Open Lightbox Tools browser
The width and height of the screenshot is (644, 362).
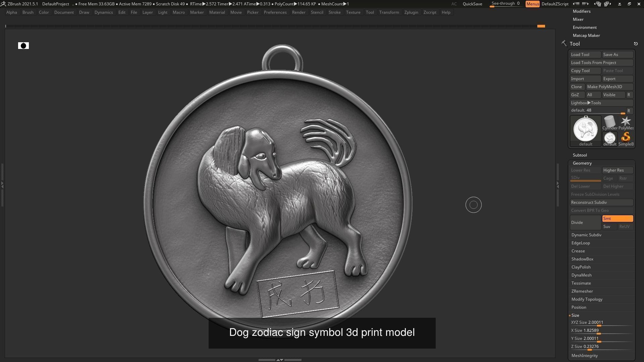tap(602, 103)
